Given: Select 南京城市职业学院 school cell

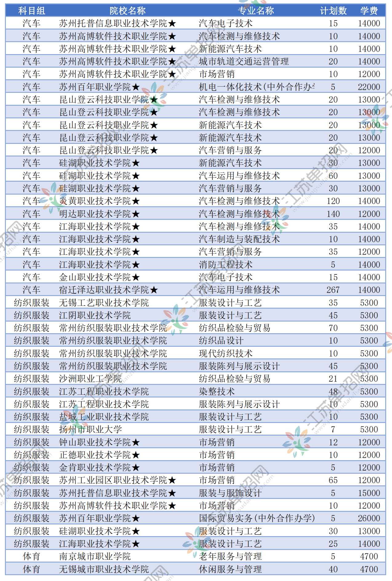Looking at the screenshot, I should pos(95,556).
